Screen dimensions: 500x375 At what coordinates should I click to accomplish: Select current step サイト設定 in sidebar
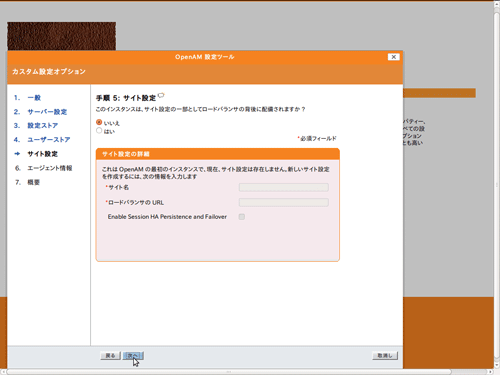click(43, 154)
